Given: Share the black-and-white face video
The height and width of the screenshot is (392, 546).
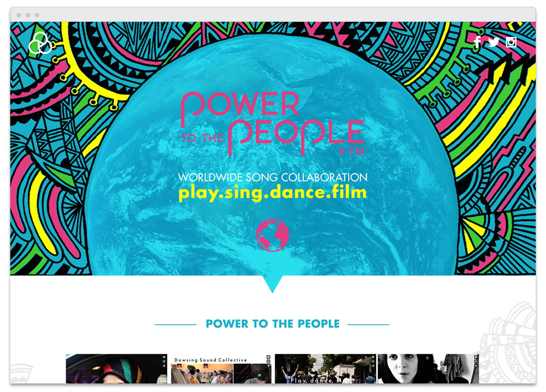Looking at the screenshot, I should click(476, 366).
